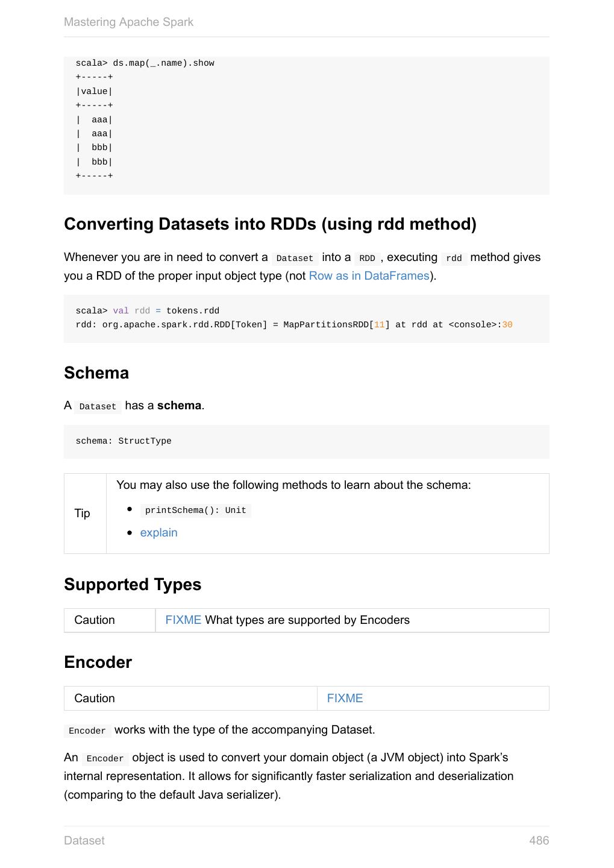Click the "schema: StructType" code block
Viewport: 614px width, 868px height.
coord(124,441)
